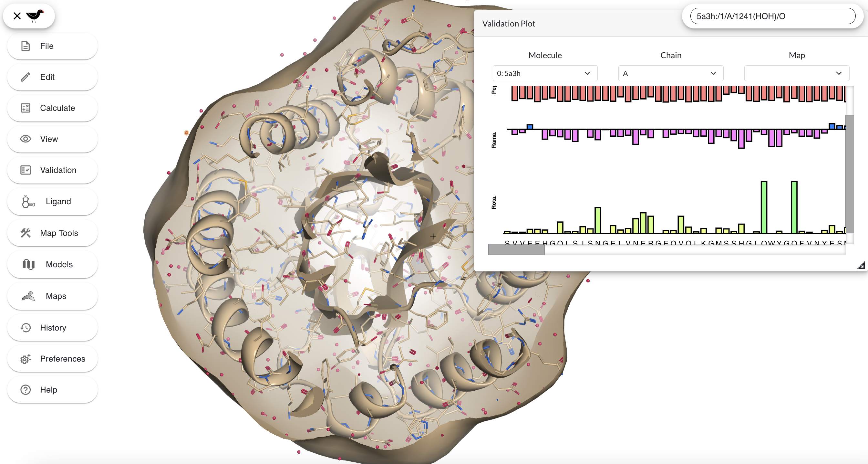Open the Preferences menu
Viewport: 868px width, 464px height.
click(52, 358)
